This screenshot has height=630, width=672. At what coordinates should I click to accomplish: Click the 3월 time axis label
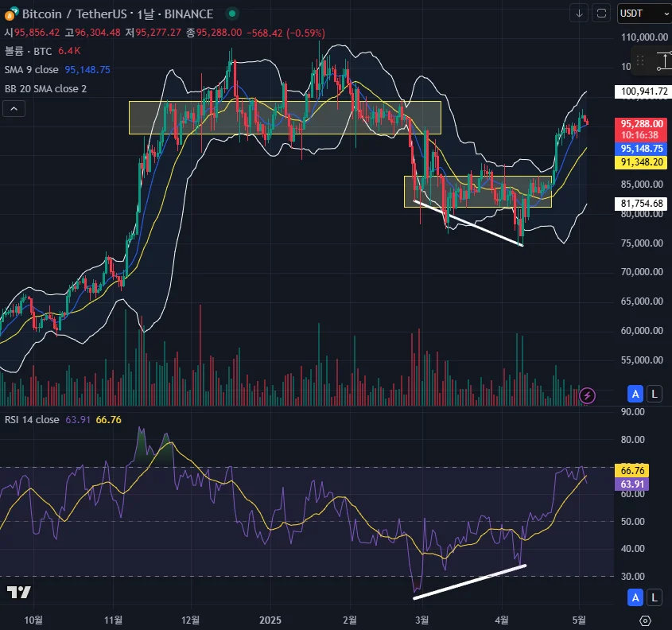[422, 620]
